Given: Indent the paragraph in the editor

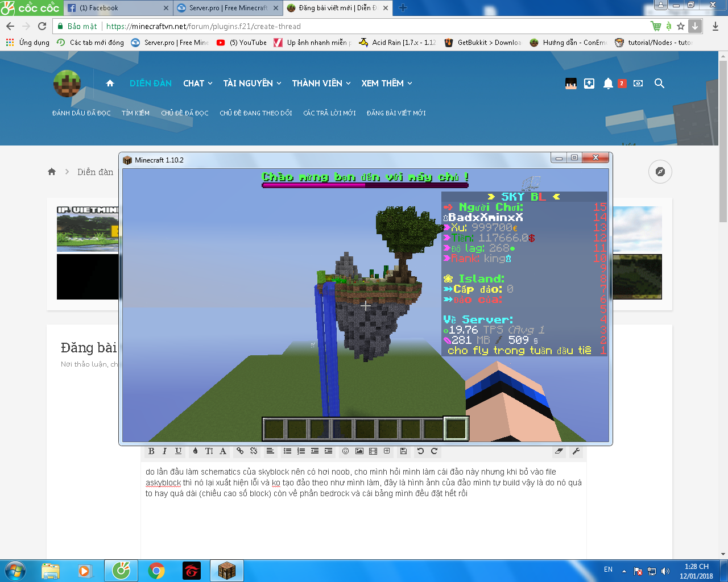Looking at the screenshot, I should click(328, 451).
